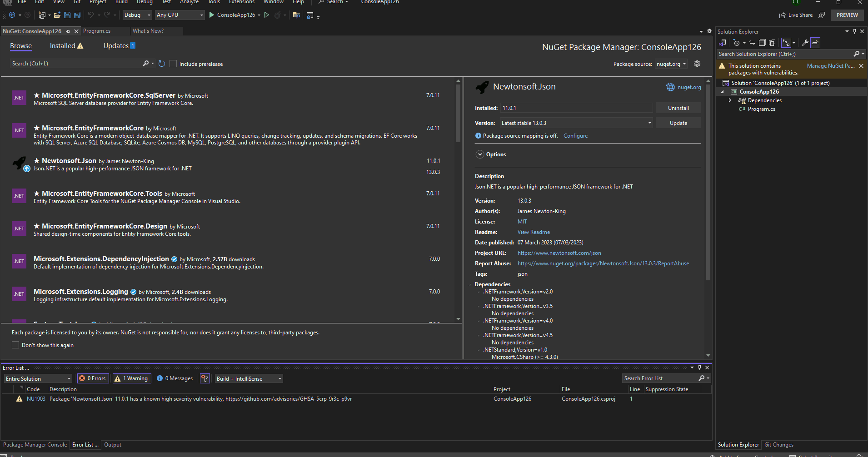868x457 pixels.
Task: Open NuGet package source settings gear
Action: click(697, 64)
